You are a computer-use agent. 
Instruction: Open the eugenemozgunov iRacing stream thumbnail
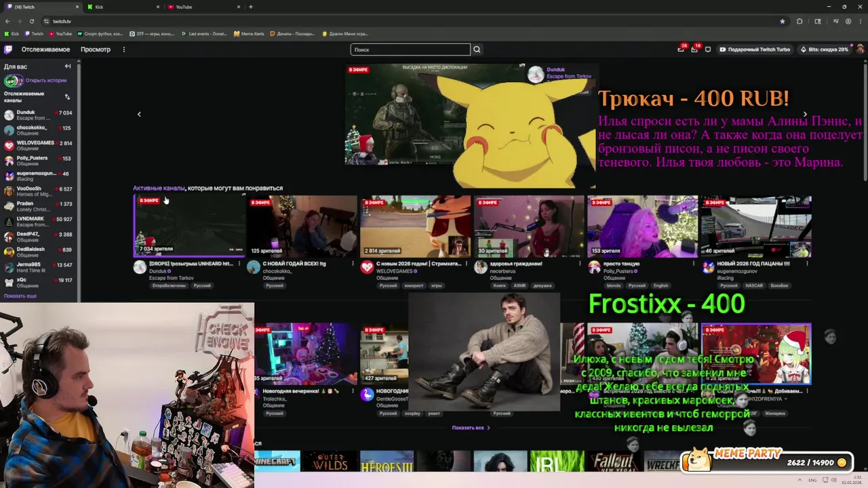[756, 226]
